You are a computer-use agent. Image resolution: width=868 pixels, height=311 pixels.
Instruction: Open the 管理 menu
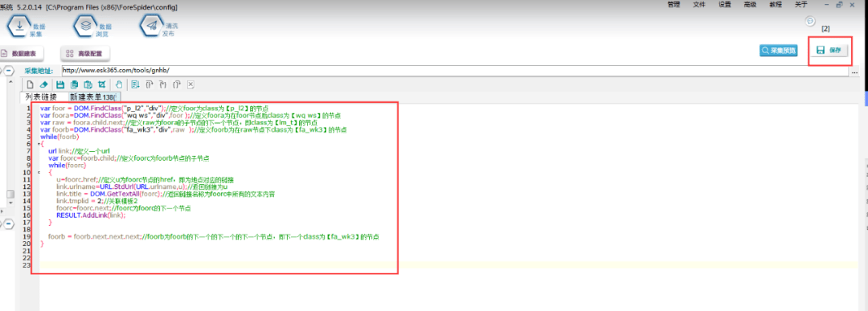pyautogui.click(x=674, y=5)
